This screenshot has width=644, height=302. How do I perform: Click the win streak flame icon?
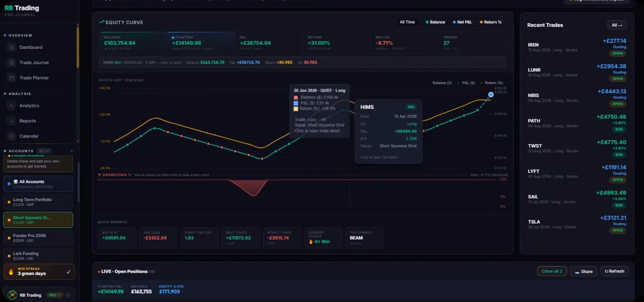click(11, 272)
